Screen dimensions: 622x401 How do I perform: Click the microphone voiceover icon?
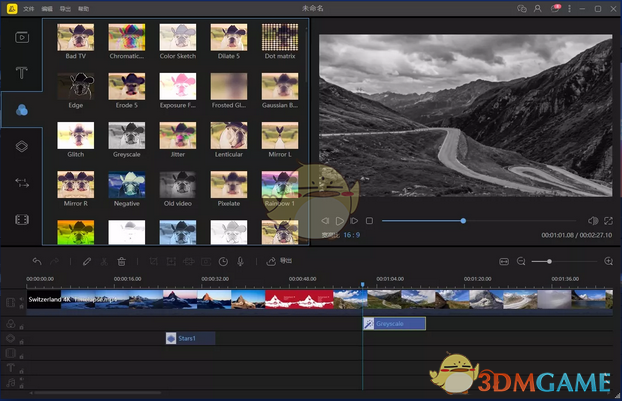pyautogui.click(x=241, y=262)
